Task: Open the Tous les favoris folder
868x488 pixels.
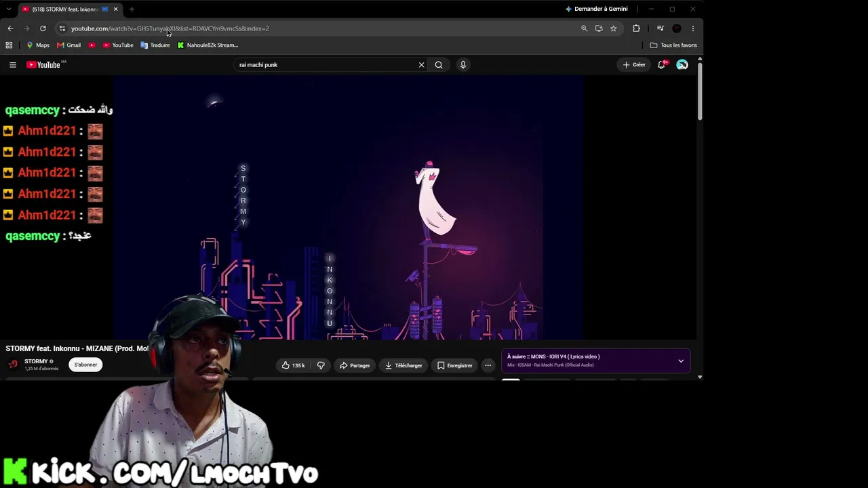Action: [x=673, y=45]
